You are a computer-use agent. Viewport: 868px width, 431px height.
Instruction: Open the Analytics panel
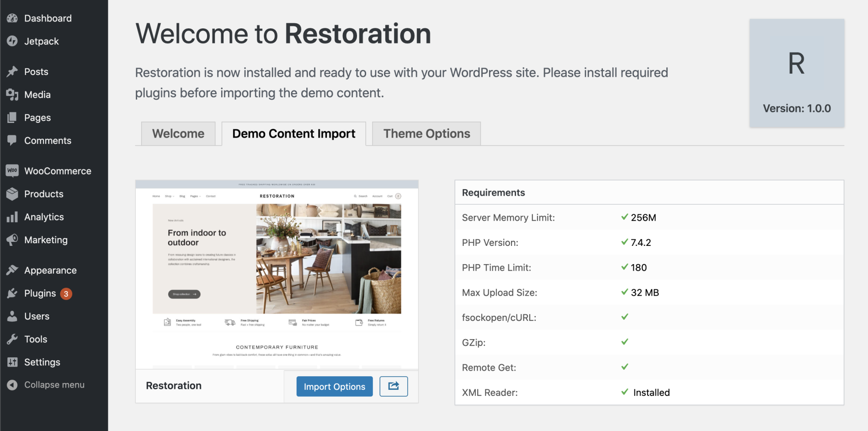[x=44, y=217]
